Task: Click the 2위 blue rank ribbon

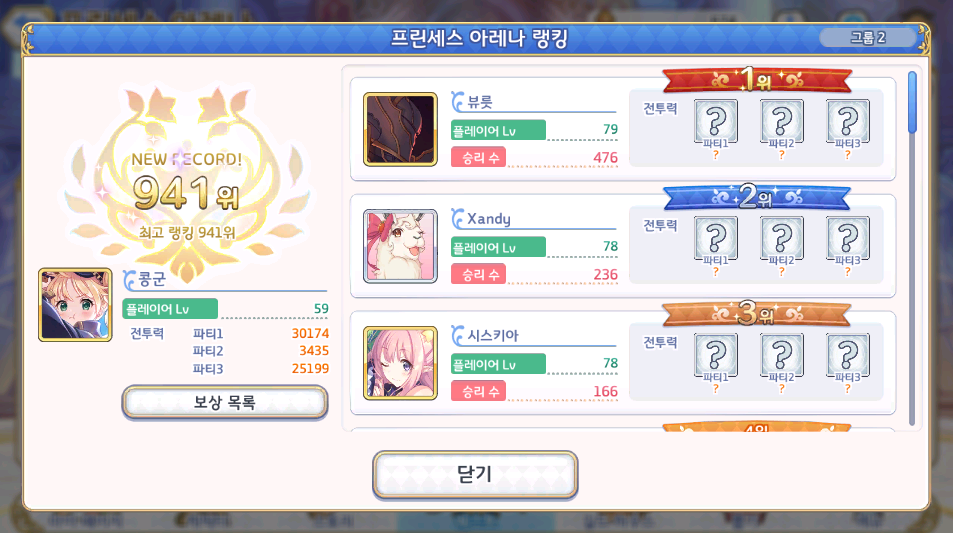Action: pyautogui.click(x=757, y=197)
